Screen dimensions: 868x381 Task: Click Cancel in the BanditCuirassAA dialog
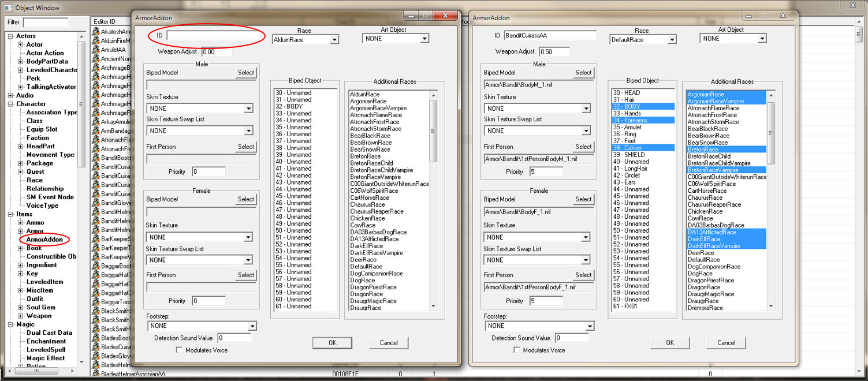(x=727, y=342)
